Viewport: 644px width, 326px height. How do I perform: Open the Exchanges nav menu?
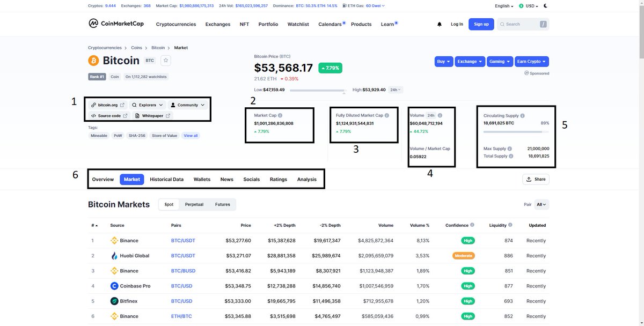218,24
